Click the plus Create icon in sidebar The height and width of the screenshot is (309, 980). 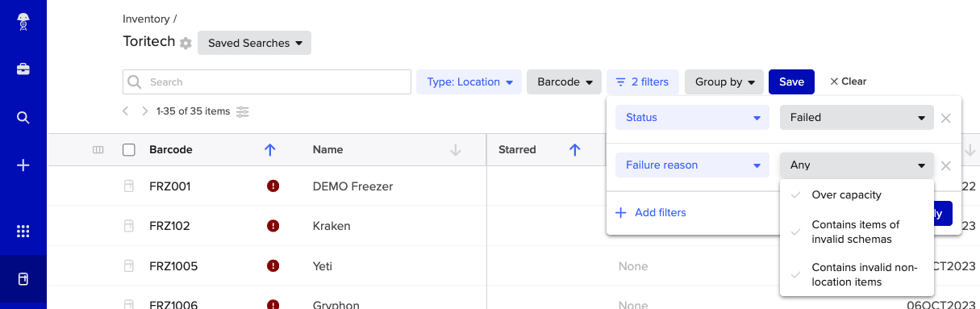23,165
